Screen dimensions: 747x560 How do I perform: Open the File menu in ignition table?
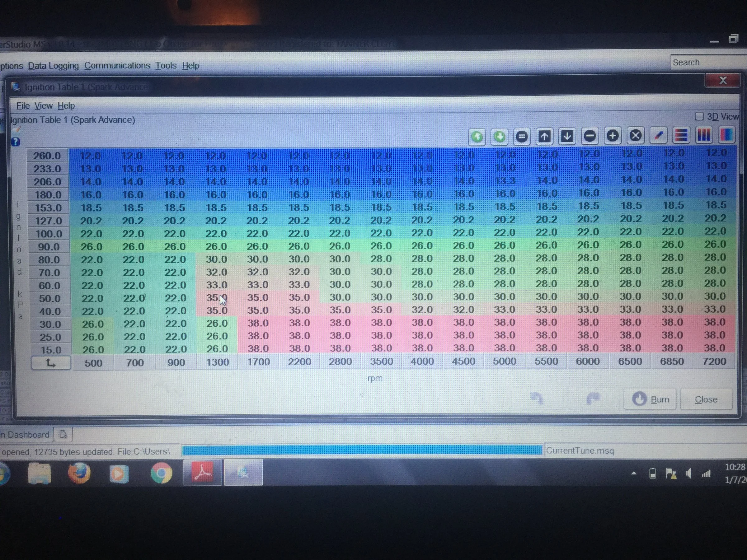pos(23,106)
